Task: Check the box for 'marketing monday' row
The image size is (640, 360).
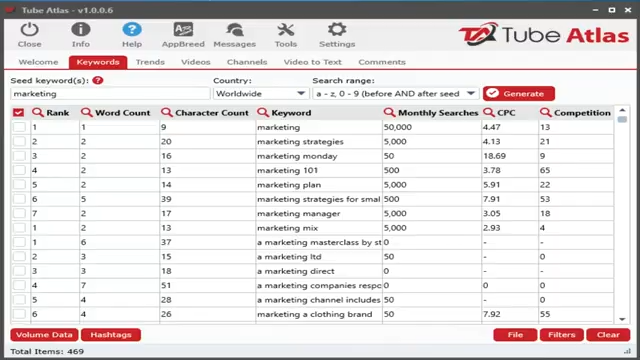Action: click(19, 156)
